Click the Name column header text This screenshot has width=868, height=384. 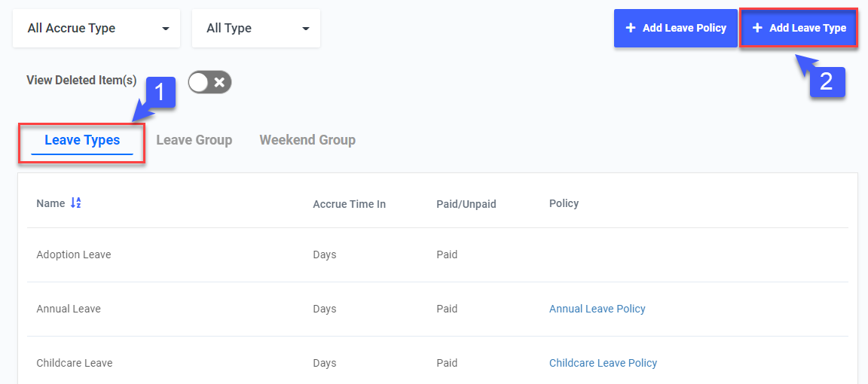50,203
